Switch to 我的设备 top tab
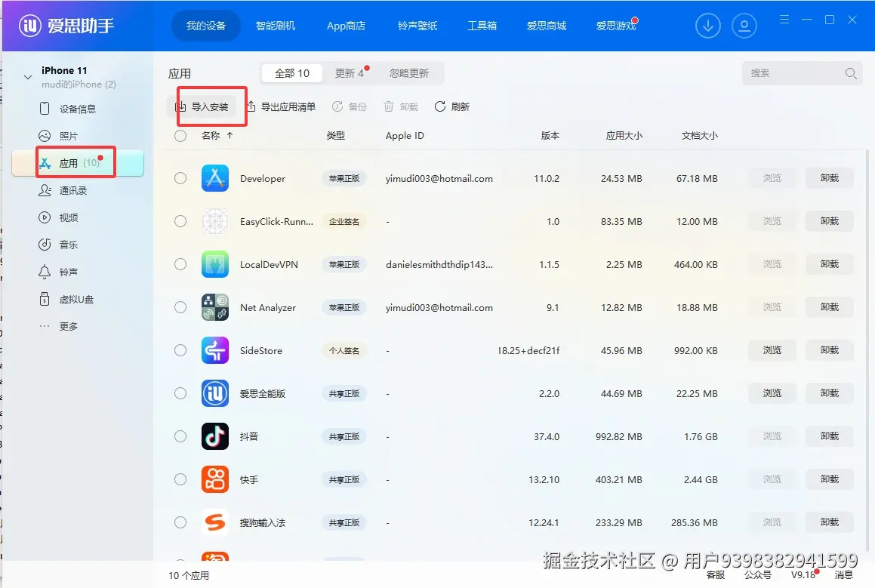Screen dimensions: 875x588 click(x=206, y=26)
